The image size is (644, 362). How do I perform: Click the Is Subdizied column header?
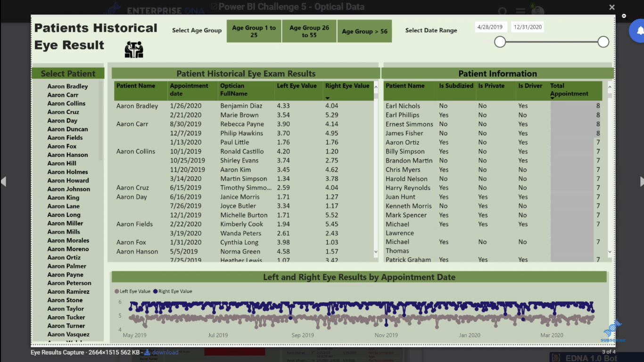[x=456, y=86]
